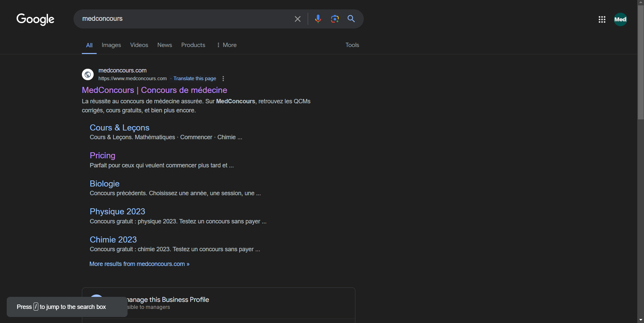The image size is (644, 323).
Task: Clear the search box with the X icon
Action: pos(297,19)
